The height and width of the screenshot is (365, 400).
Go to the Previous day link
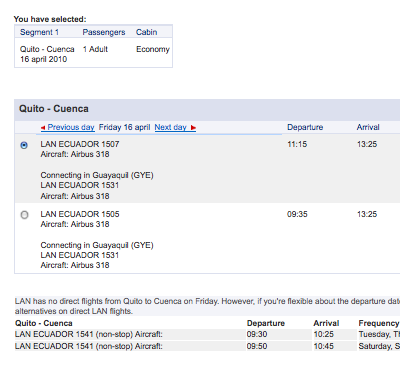point(71,127)
